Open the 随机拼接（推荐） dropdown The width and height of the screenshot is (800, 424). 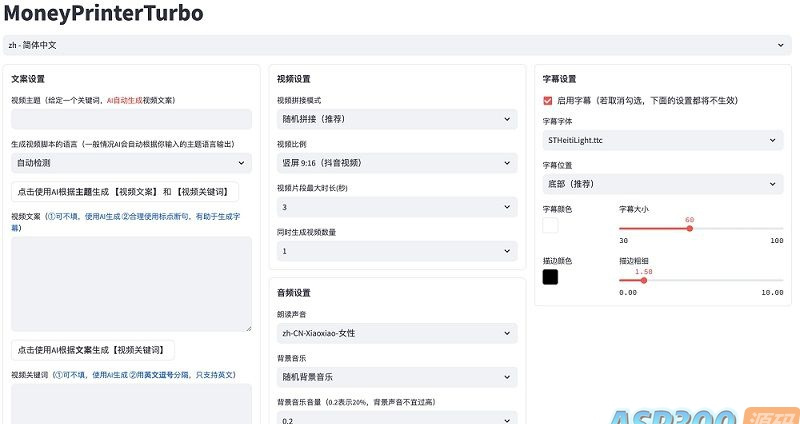point(397,119)
